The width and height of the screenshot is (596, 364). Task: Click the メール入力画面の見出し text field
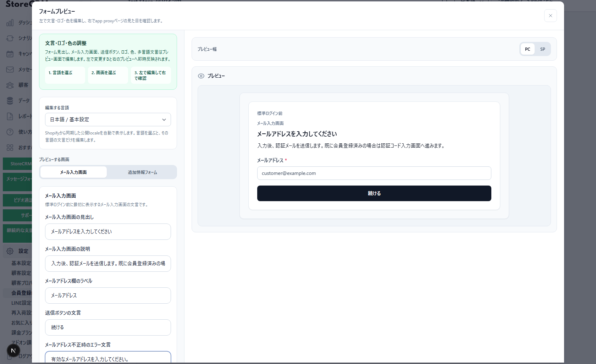(108, 232)
